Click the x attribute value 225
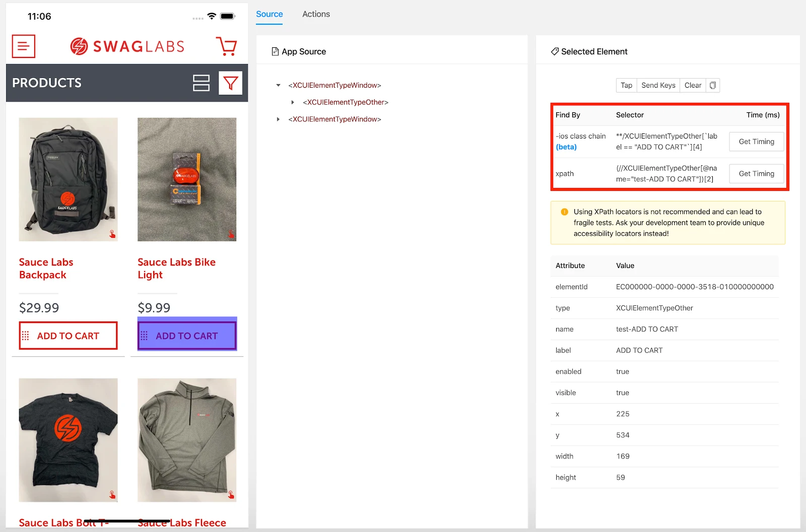This screenshot has height=532, width=806. [x=623, y=414]
